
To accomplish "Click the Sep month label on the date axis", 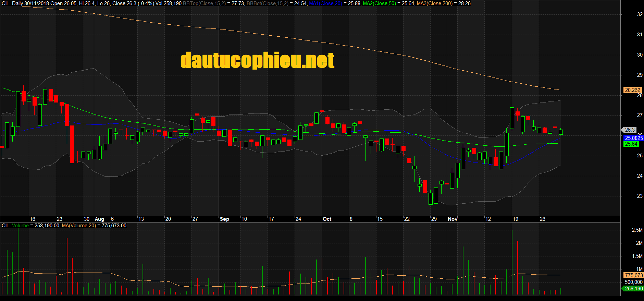I will click(x=224, y=219).
